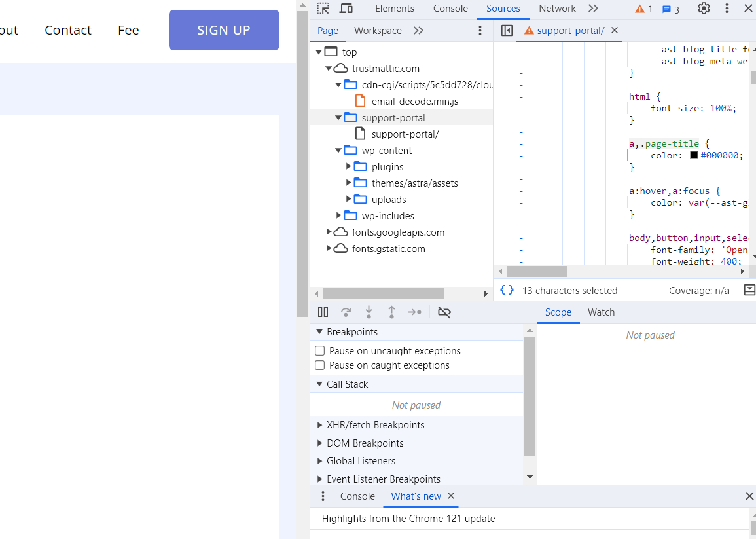Image resolution: width=756 pixels, height=539 pixels.
Task: Click the step into function icon
Action: click(369, 312)
